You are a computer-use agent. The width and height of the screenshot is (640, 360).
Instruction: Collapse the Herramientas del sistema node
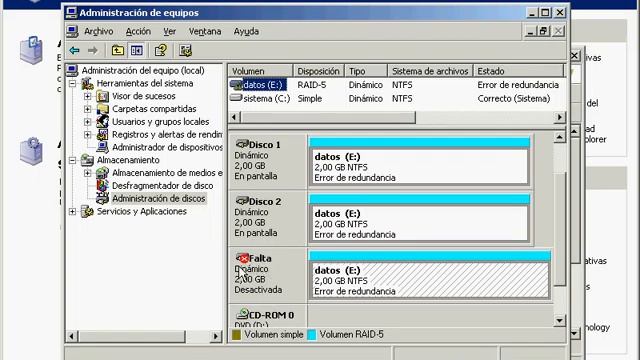click(x=72, y=84)
